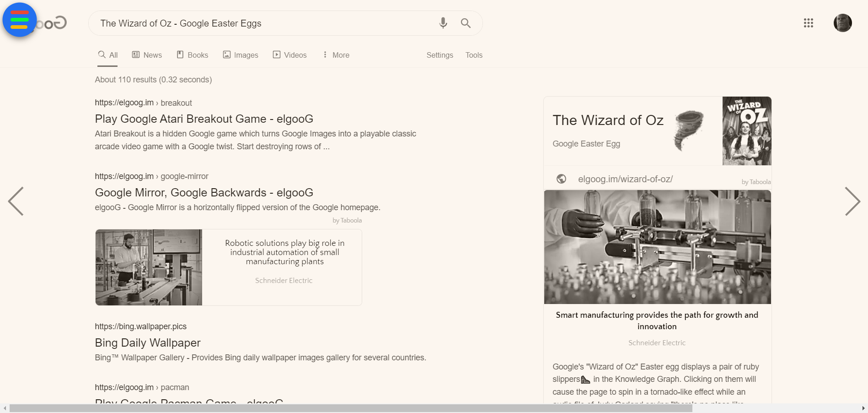Viewport: 868px width, 413px height.
Task: Click the tornado icon in knowledge panel
Action: 689,130
